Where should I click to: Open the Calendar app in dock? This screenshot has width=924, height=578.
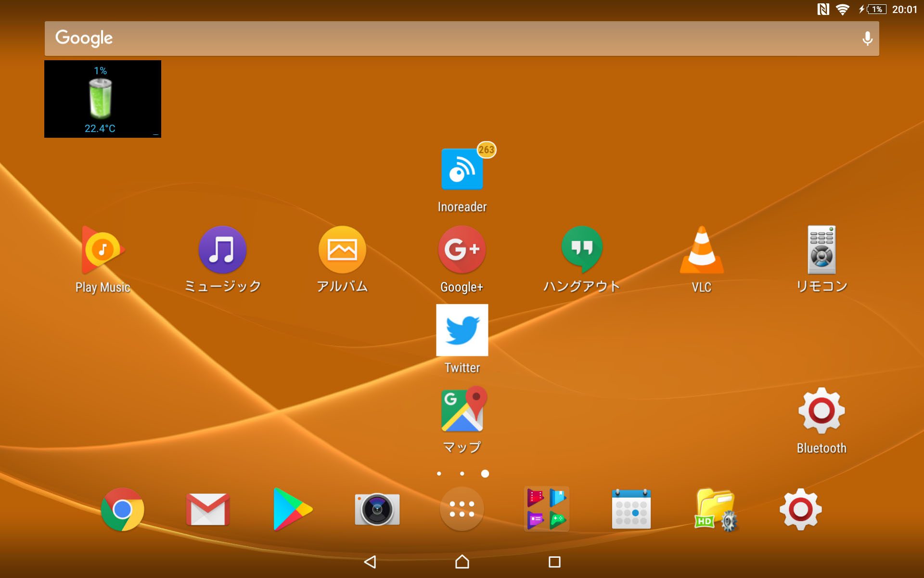coord(631,509)
